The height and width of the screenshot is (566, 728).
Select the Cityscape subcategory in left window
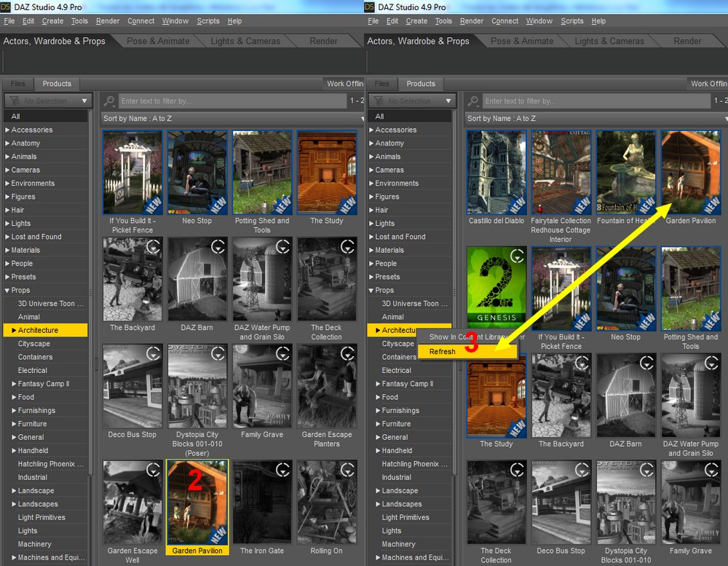(x=45, y=344)
